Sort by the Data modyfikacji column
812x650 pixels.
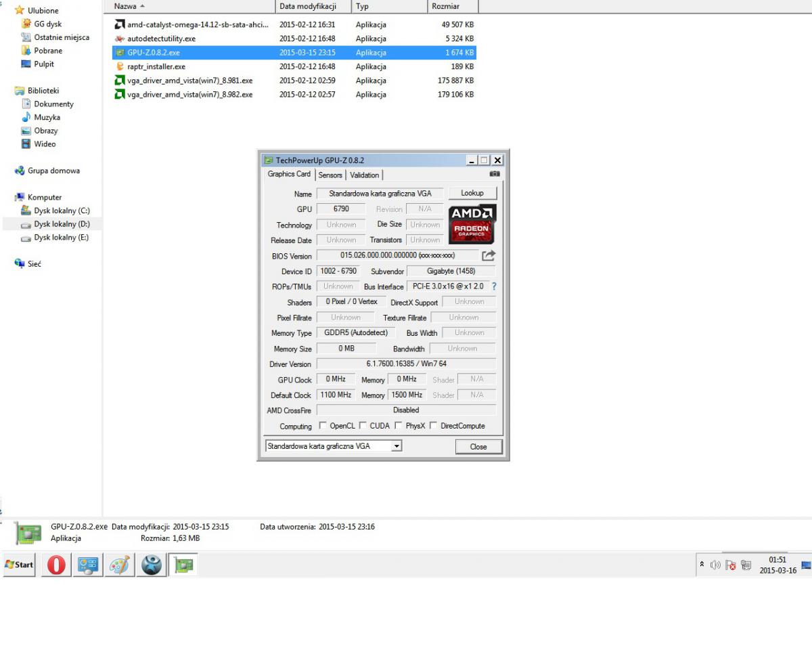313,6
